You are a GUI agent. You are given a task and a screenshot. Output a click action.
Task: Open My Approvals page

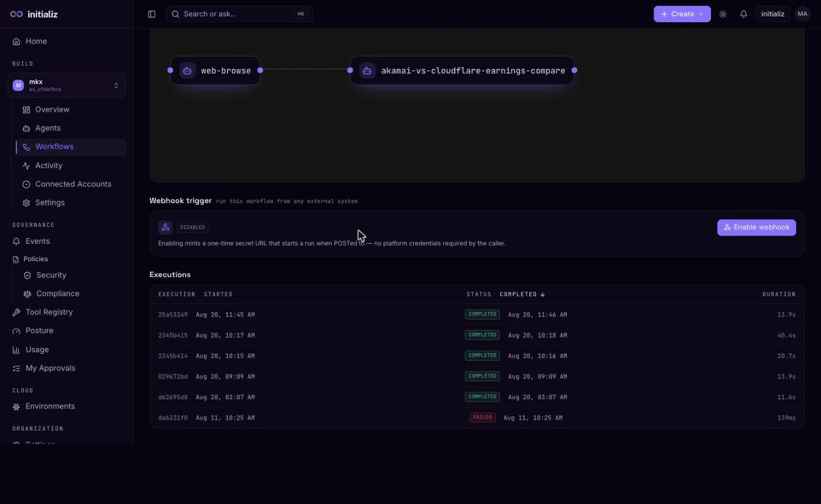(66, 368)
